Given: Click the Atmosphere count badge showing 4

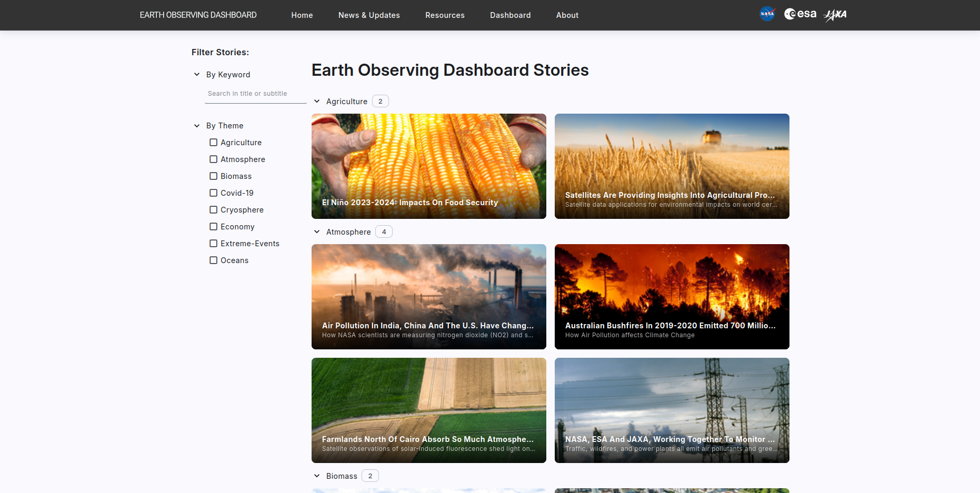Looking at the screenshot, I should click(384, 232).
